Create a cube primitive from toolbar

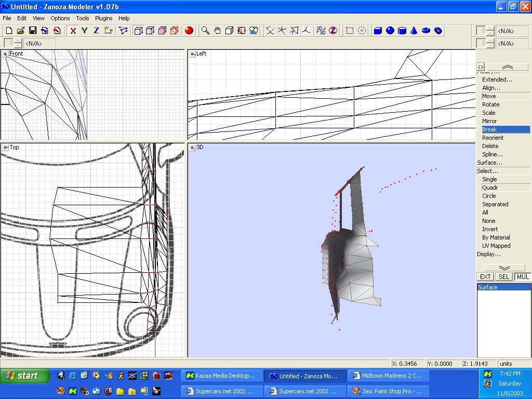pos(378,31)
